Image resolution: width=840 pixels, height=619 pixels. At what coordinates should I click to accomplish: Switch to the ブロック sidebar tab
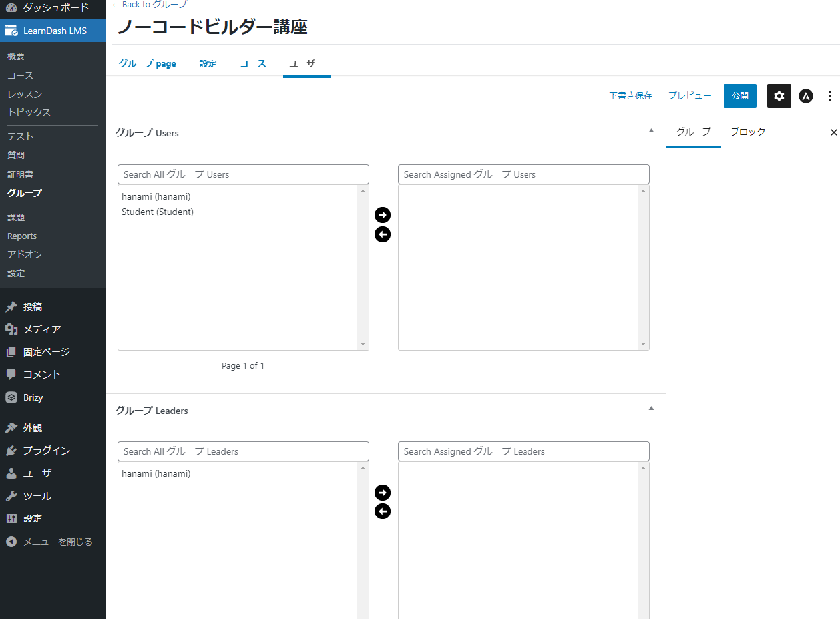747,132
